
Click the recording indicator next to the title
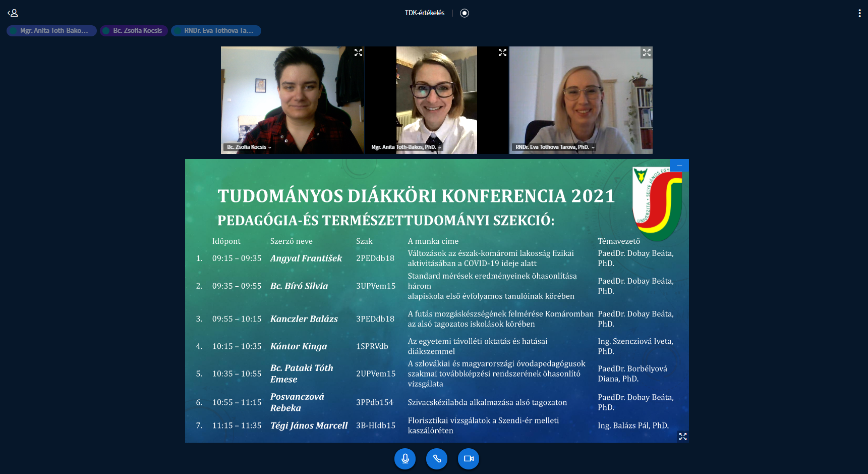click(x=465, y=13)
